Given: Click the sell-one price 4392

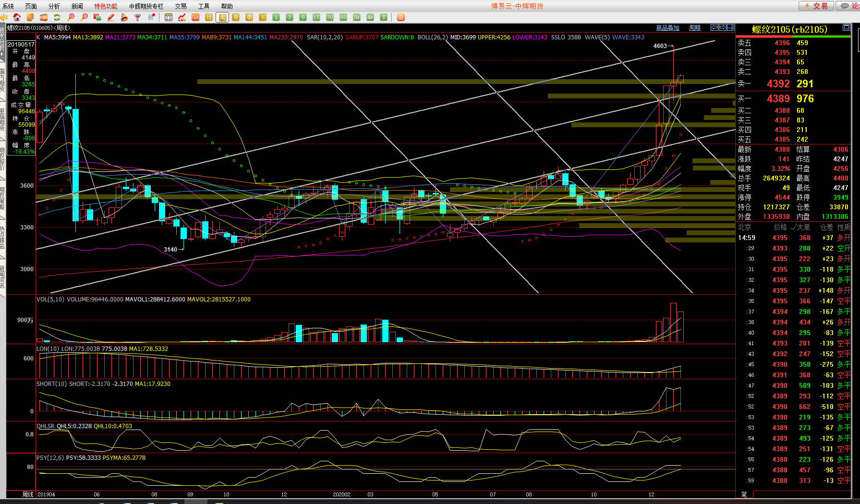Looking at the screenshot, I should point(778,84).
